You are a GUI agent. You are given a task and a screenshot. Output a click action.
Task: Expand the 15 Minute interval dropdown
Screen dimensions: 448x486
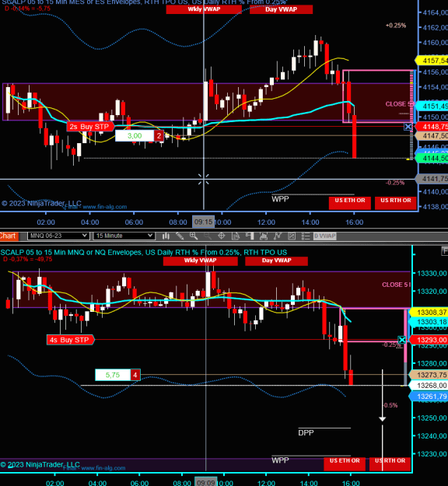124,236
